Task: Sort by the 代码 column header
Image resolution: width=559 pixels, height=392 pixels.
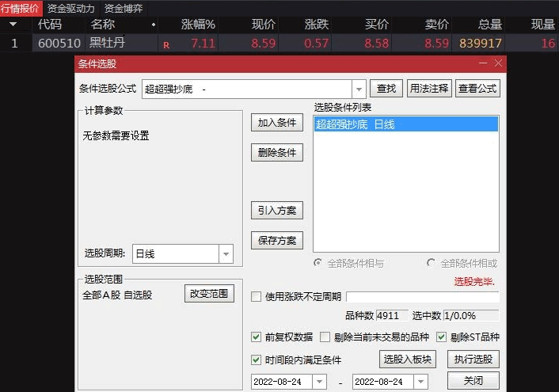Action: [50, 25]
